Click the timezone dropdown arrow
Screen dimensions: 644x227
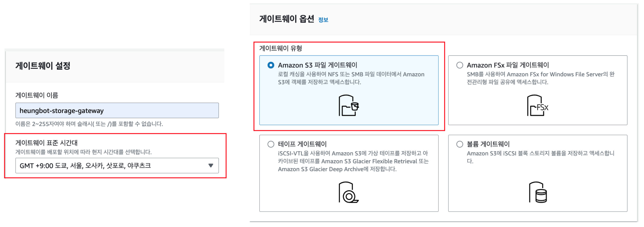[x=211, y=165]
